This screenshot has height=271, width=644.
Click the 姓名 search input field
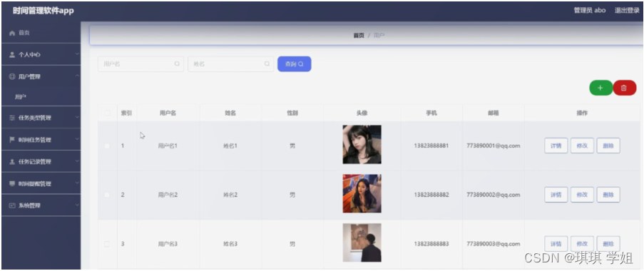click(x=230, y=64)
